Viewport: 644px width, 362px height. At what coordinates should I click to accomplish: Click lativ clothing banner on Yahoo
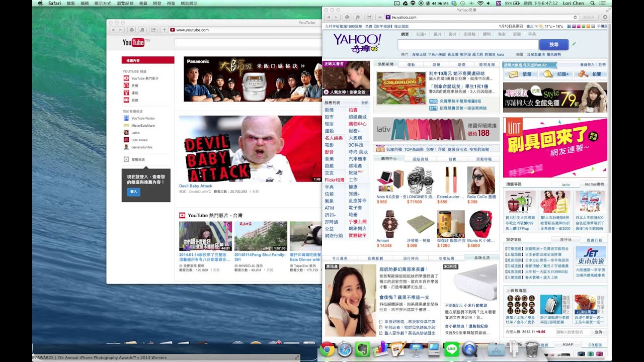pyautogui.click(x=436, y=130)
